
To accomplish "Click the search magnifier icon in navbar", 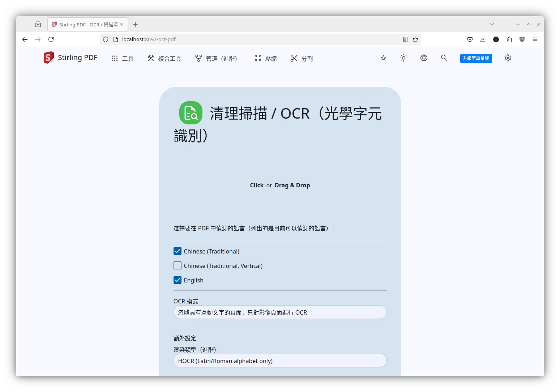I will point(444,58).
